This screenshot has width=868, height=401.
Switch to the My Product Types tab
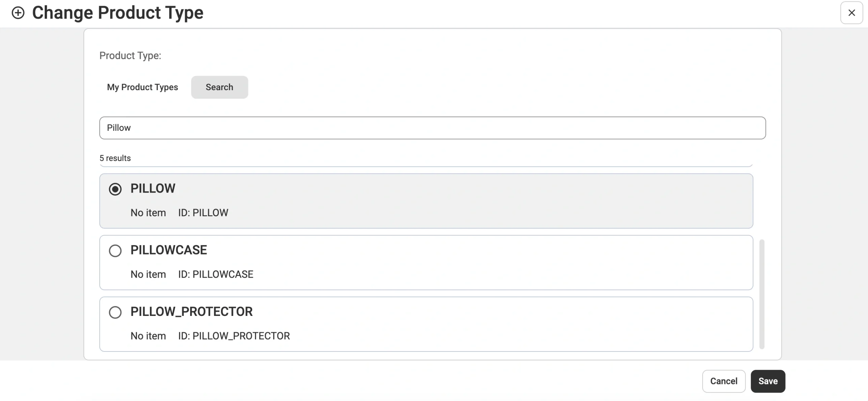(142, 87)
